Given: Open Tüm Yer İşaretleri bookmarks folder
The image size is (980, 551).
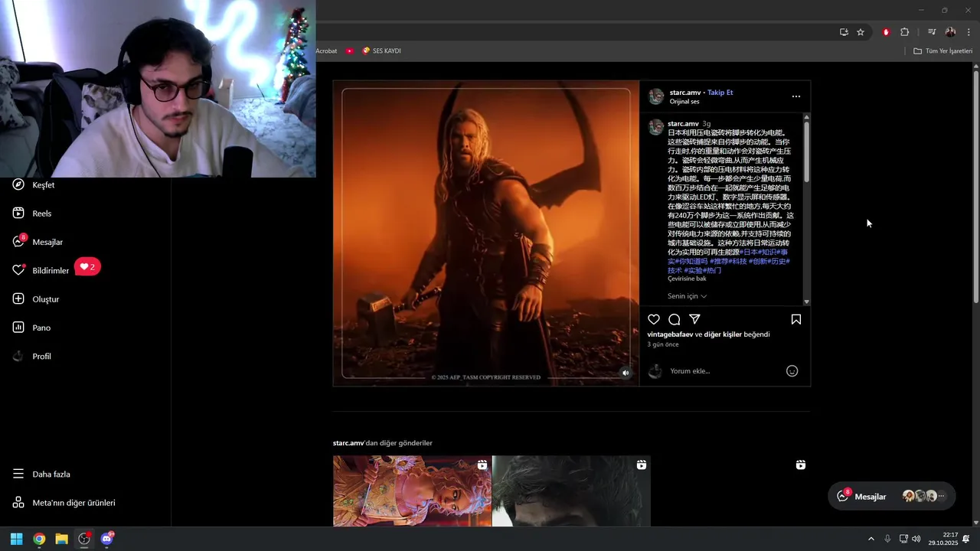Looking at the screenshot, I should click(942, 51).
